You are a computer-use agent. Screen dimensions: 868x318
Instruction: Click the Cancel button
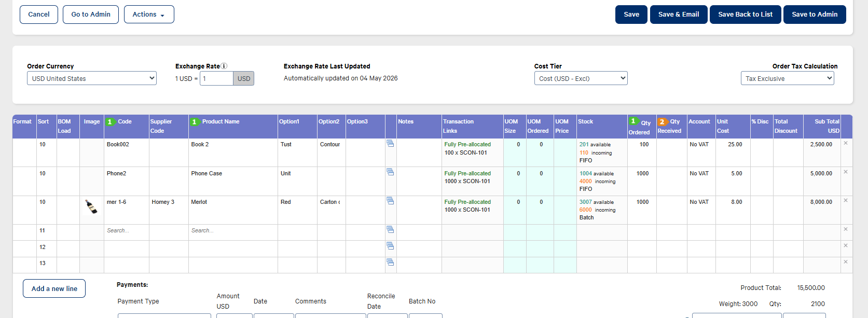pos(39,15)
